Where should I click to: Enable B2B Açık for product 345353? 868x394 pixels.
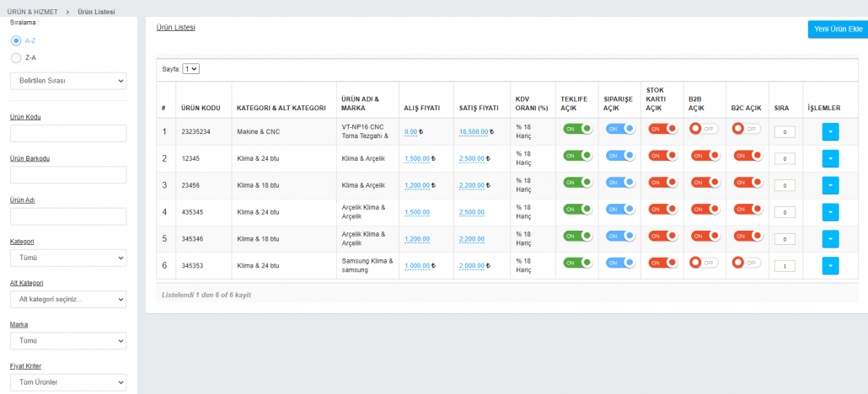(704, 263)
